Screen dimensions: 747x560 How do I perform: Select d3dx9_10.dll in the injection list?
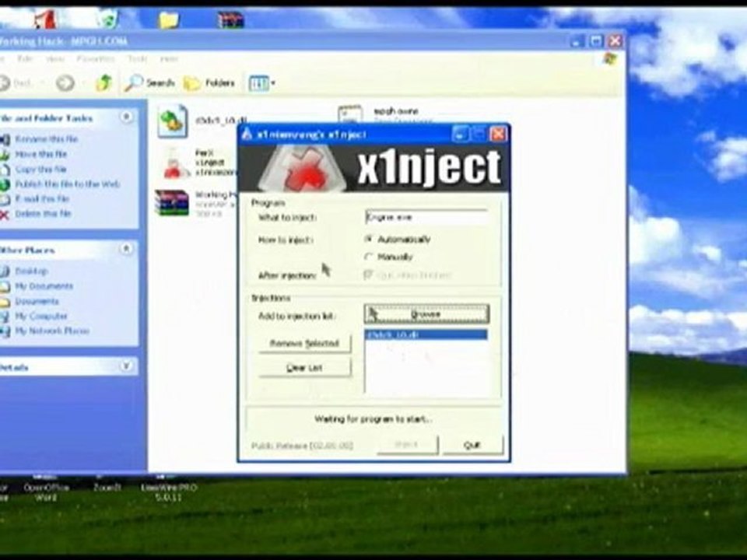(x=426, y=334)
